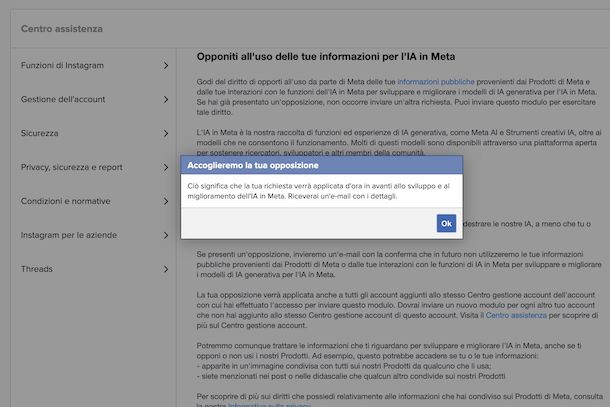Click paragraph starting Se presenti un'opposizione
Screen dimensions: 610x407
coord(399,264)
